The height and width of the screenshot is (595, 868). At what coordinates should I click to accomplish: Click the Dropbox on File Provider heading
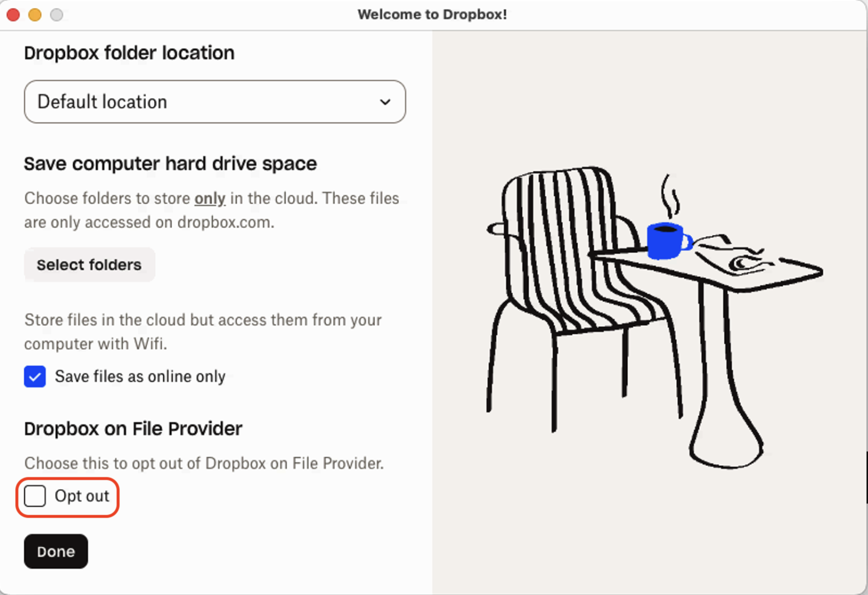[x=133, y=429]
